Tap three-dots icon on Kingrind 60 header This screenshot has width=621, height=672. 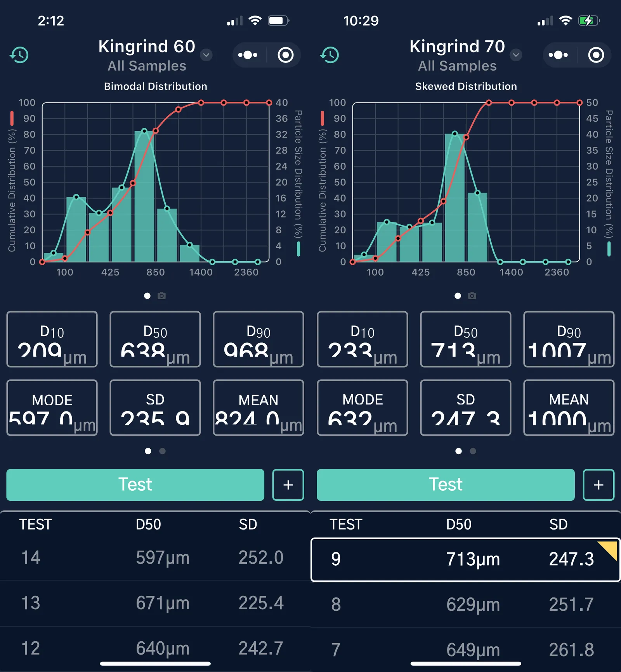248,55
